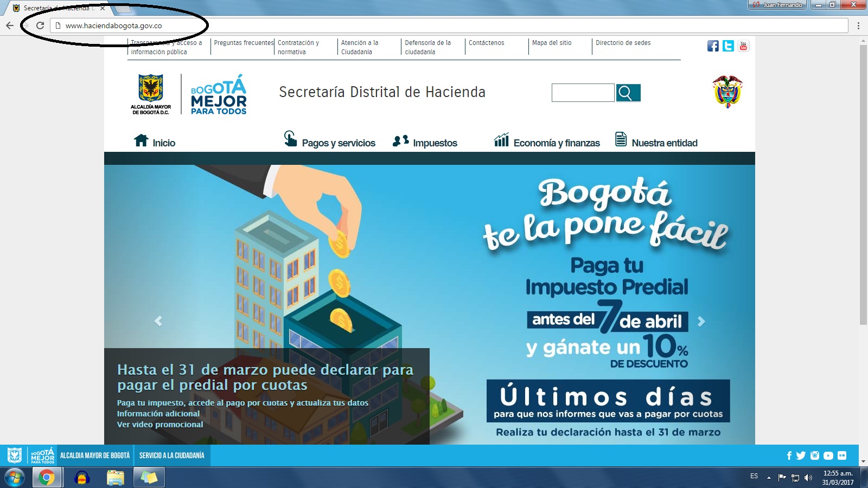
Task: Open the headphones audio app in the taskbar
Action: 82,478
